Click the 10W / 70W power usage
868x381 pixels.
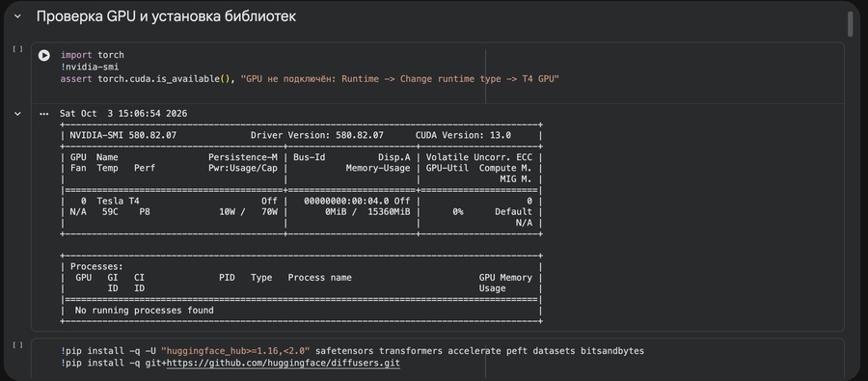249,211
